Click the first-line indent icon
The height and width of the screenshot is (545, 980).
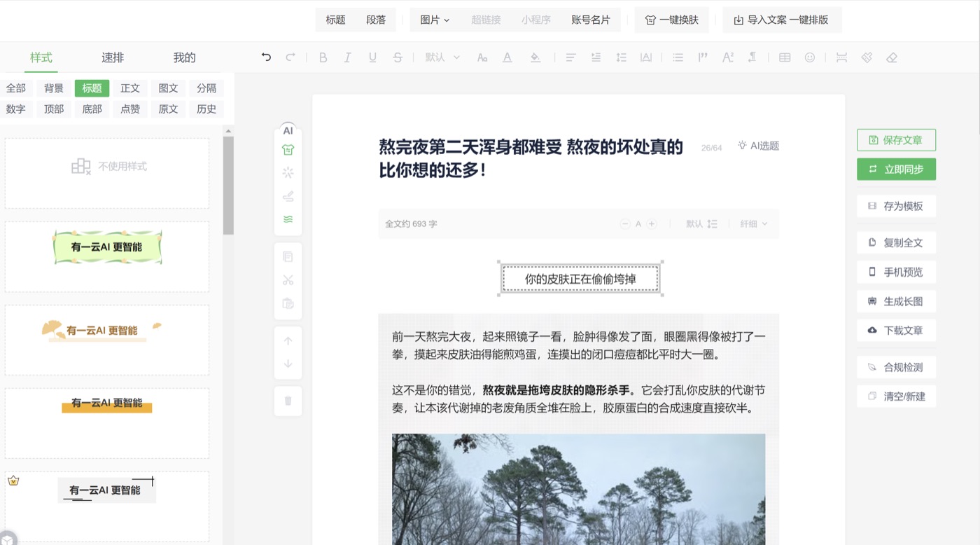click(x=596, y=57)
